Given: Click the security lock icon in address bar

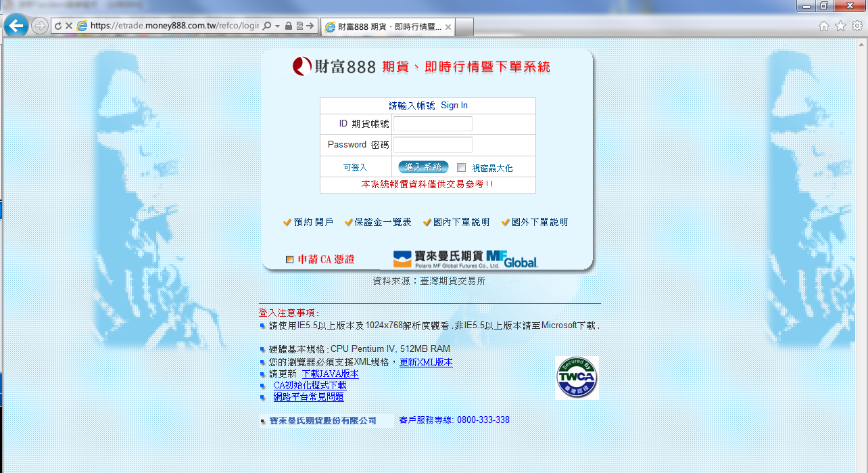Looking at the screenshot, I should 289,26.
